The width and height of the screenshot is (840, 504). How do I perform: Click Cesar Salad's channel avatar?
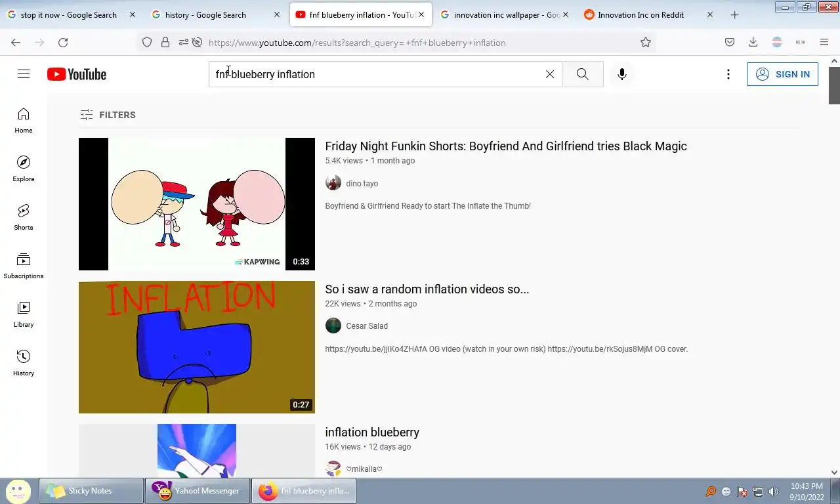[333, 325]
